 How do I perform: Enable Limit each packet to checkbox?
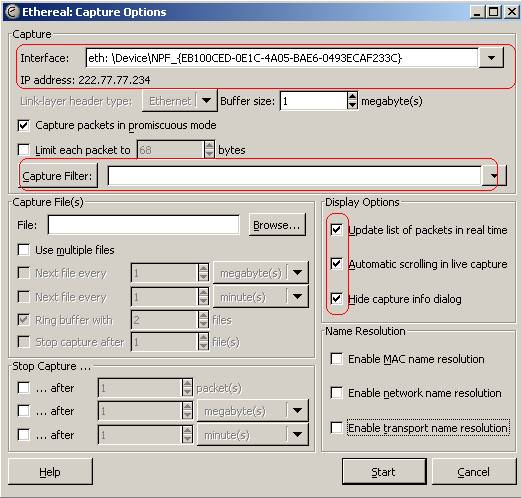click(24, 150)
